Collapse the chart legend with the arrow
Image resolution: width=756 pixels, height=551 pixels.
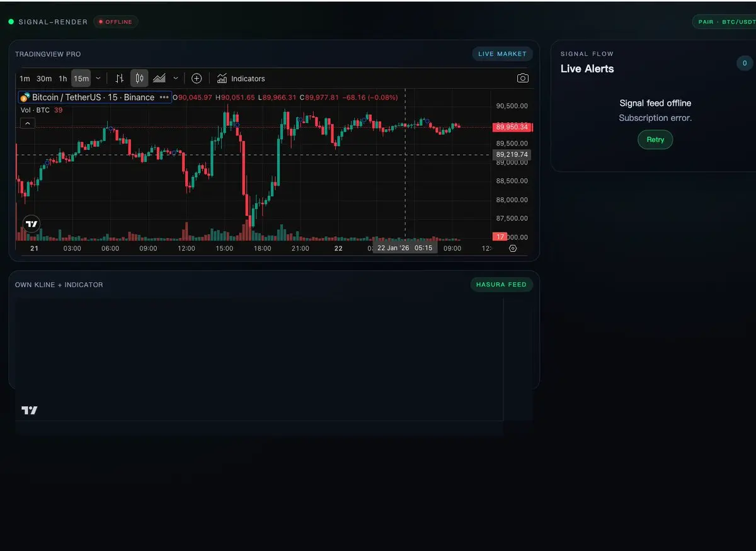pos(27,124)
